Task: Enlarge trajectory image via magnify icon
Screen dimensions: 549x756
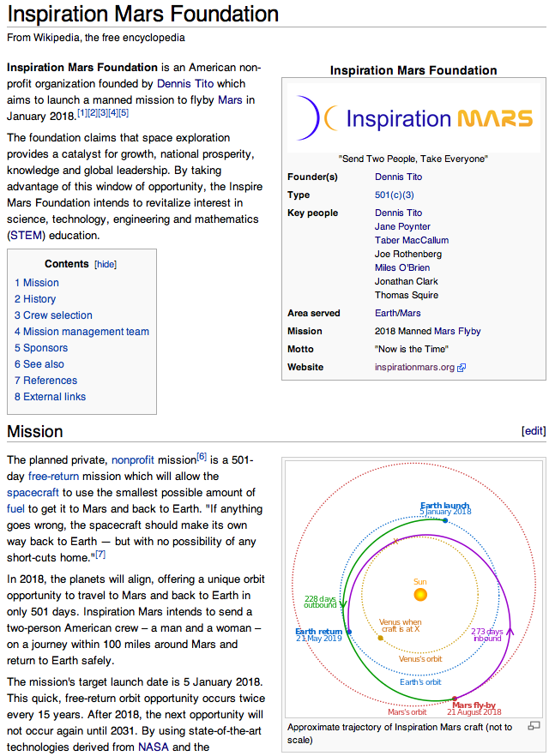Action: [534, 726]
